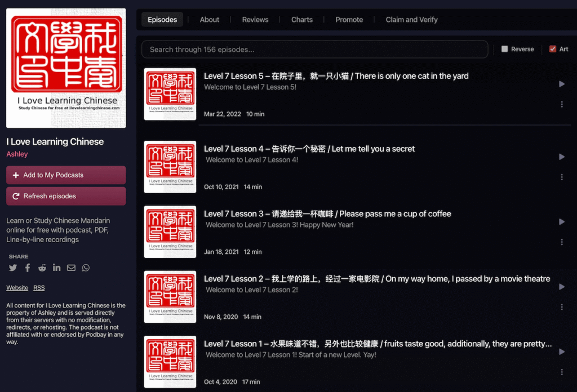Click Level 7 Lesson 4 thumbnail
This screenshot has height=392, width=577.
pos(170,167)
